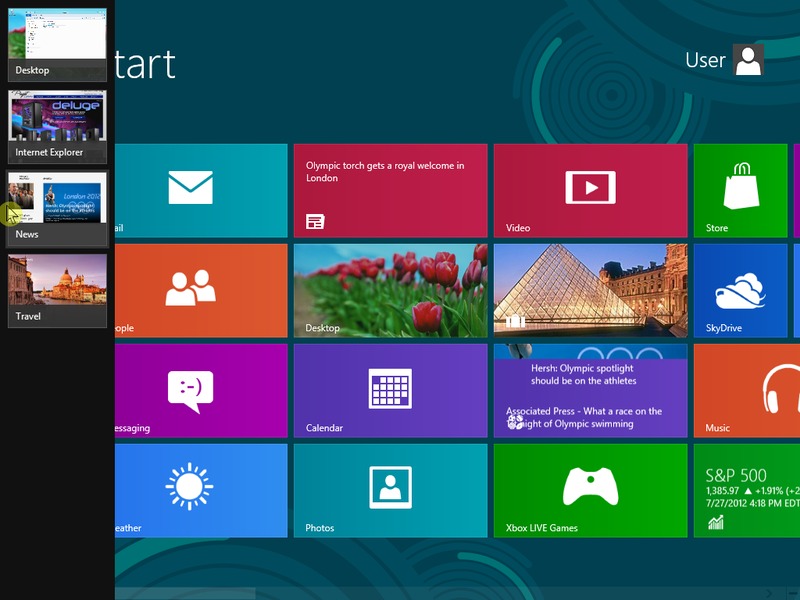Click the User account picture
Image resolution: width=800 pixels, height=600 pixels.
click(x=748, y=60)
